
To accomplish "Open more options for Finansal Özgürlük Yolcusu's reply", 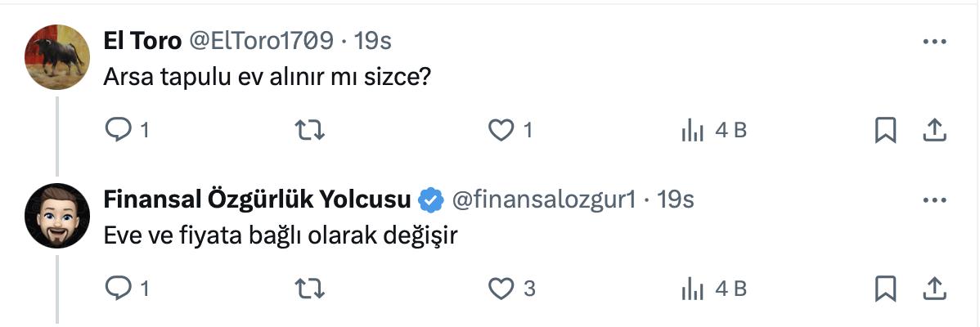I will click(934, 199).
